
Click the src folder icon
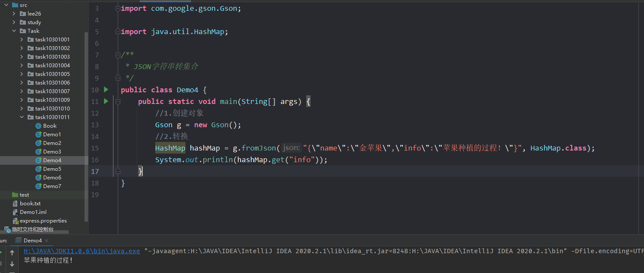click(x=15, y=5)
